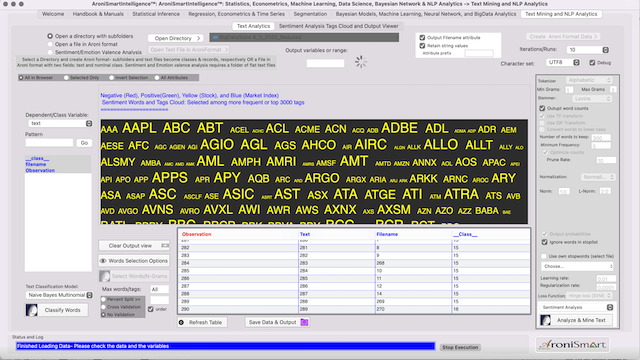
Task: Toggle the Debug checkbox
Action: [592, 62]
